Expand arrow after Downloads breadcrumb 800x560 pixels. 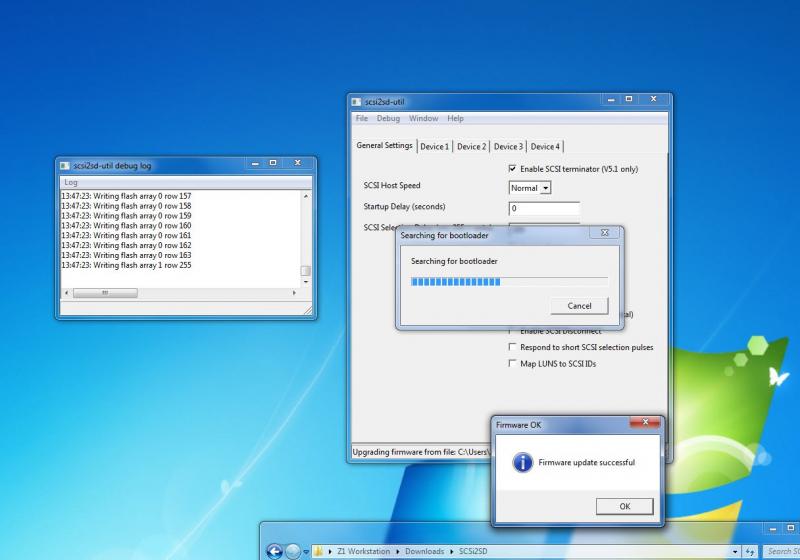(452, 551)
